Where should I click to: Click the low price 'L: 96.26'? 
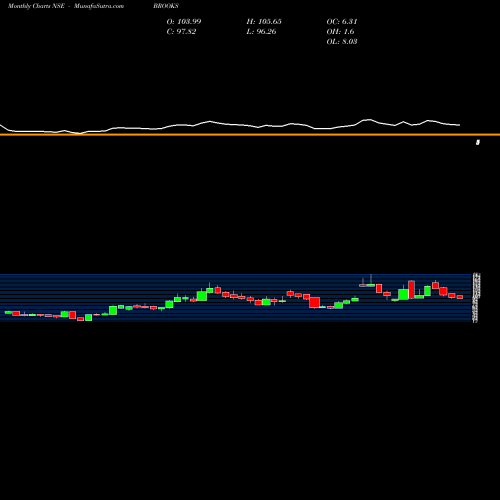(261, 32)
